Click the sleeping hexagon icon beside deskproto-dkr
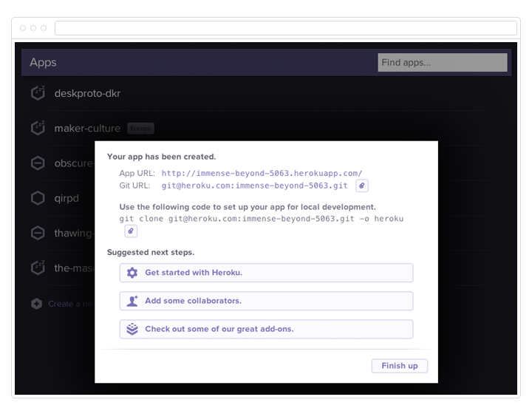The image size is (532, 411). [x=38, y=93]
